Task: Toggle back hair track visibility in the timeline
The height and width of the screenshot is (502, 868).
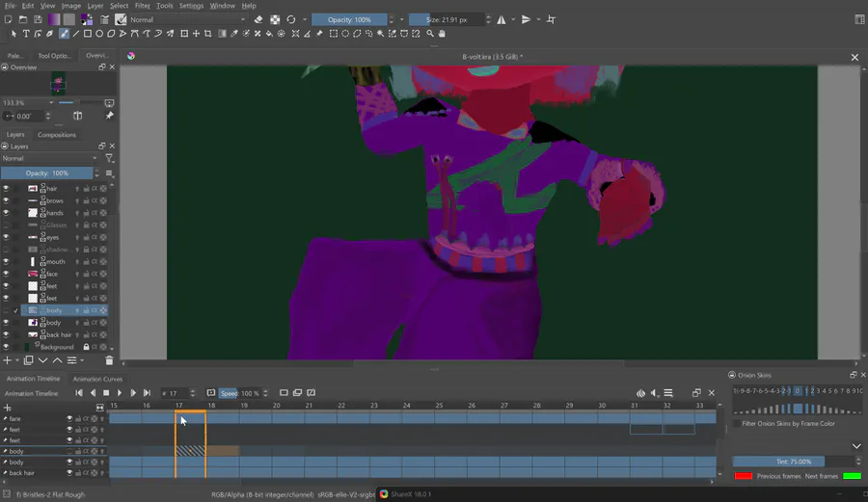Action: point(69,473)
